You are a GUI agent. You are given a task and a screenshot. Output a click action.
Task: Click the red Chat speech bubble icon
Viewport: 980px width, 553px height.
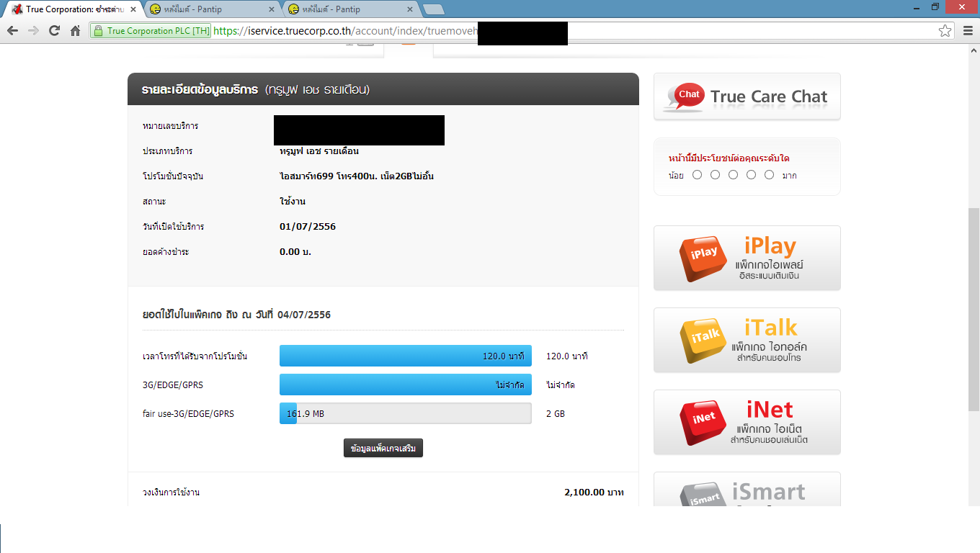coord(686,96)
